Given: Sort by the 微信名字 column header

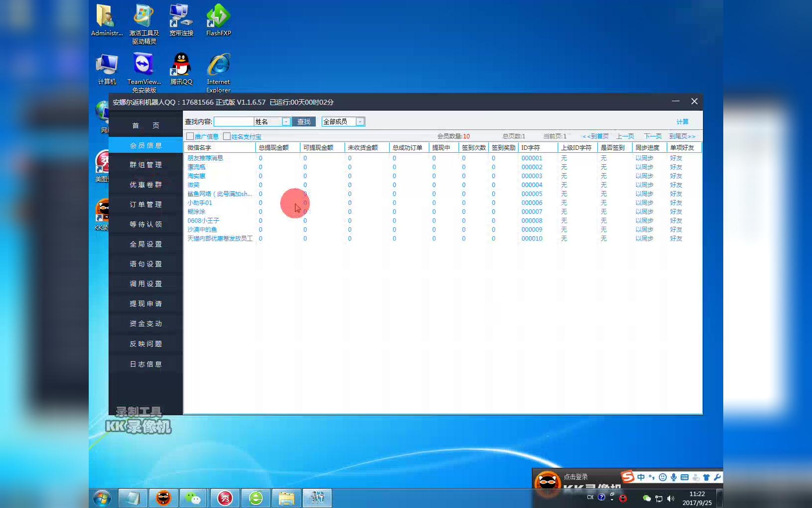Looking at the screenshot, I should pos(220,148).
